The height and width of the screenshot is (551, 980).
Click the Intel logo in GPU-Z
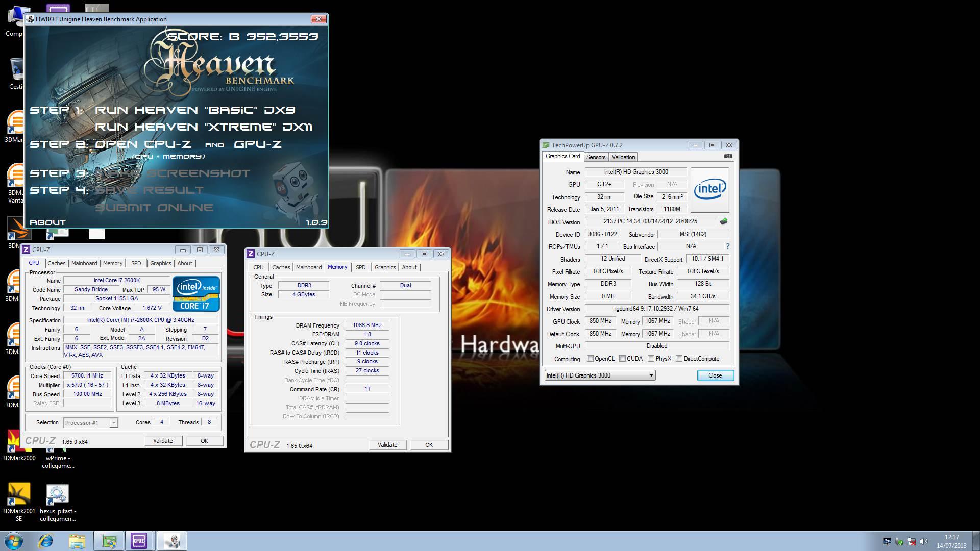[x=709, y=189]
